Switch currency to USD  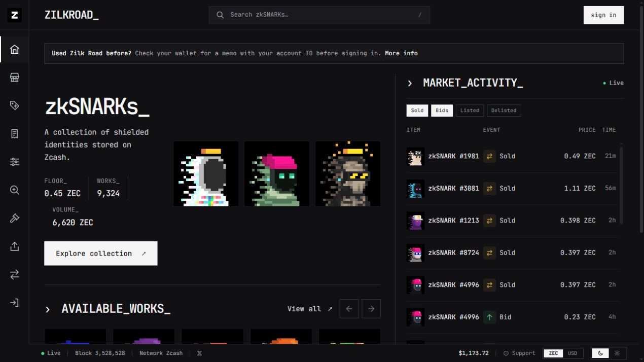(573, 353)
